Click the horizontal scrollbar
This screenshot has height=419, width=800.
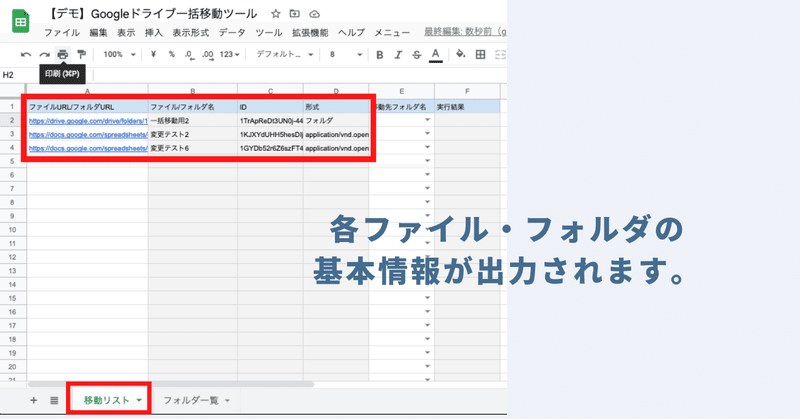[171, 384]
